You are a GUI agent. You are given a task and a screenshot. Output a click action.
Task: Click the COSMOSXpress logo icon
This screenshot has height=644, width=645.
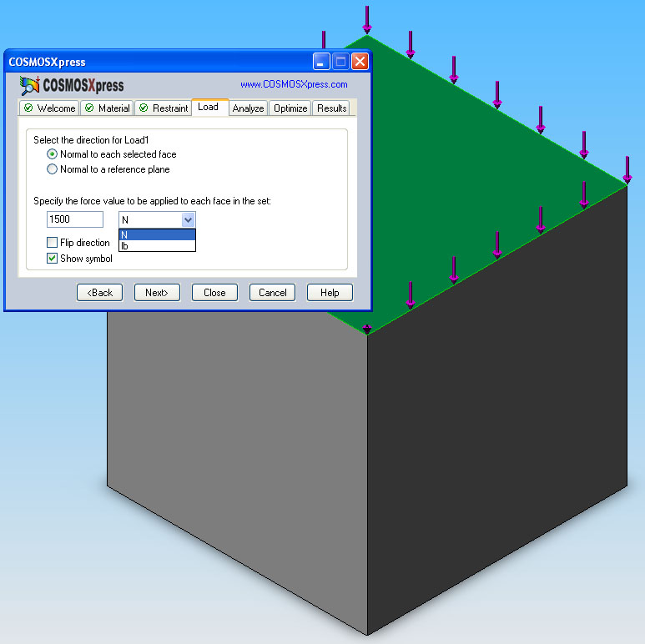(x=29, y=86)
